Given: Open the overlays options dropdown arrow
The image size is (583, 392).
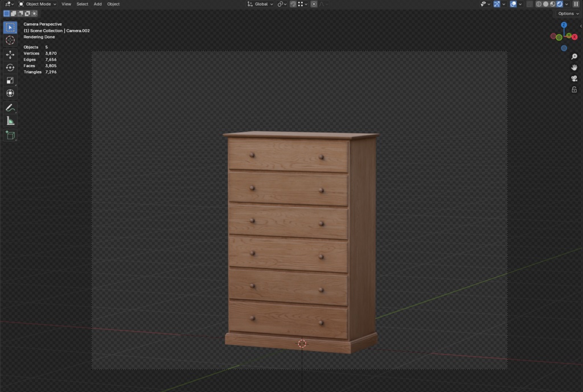Looking at the screenshot, I should pos(520,4).
